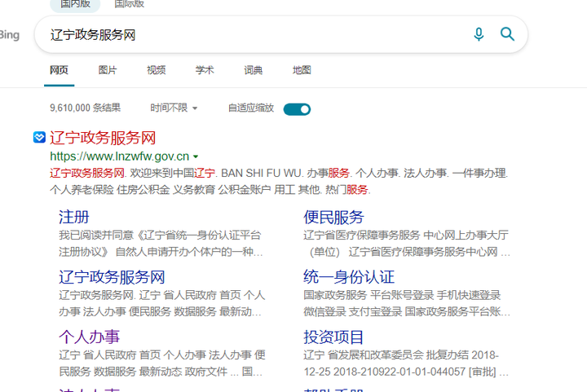Select the 地图 tab

click(302, 70)
